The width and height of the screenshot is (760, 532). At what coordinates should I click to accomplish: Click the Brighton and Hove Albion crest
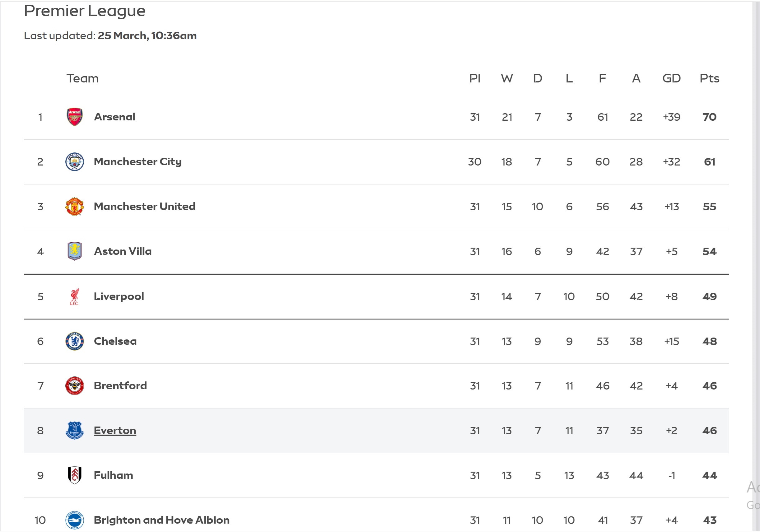(74, 520)
